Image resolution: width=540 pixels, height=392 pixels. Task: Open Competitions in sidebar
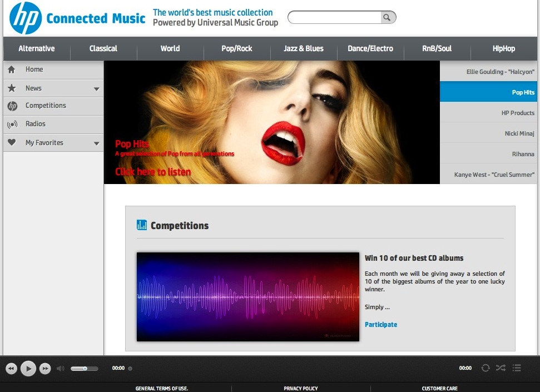[x=53, y=106]
